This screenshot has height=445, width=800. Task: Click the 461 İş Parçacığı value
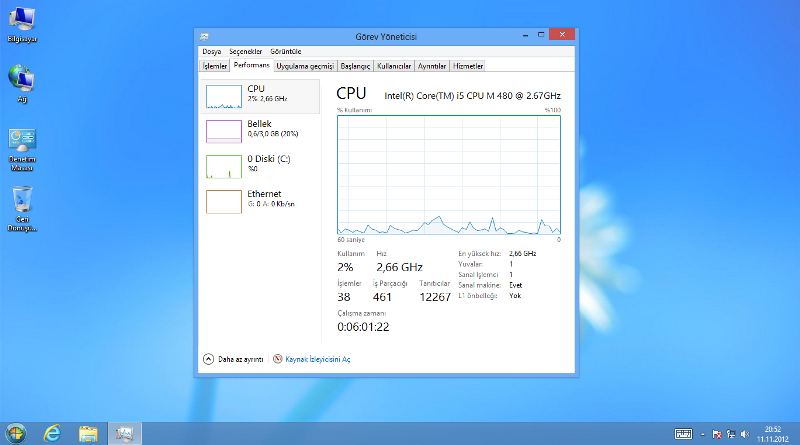coord(382,297)
